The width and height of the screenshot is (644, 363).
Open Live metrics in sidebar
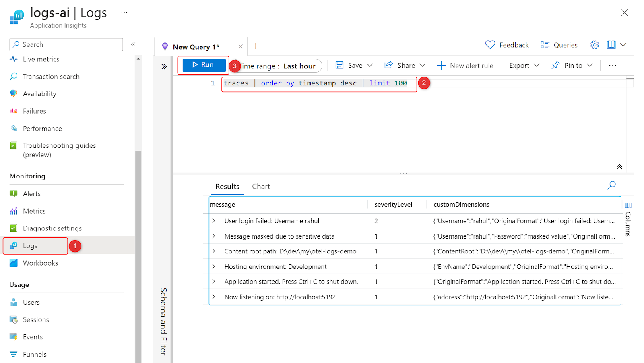coord(41,59)
